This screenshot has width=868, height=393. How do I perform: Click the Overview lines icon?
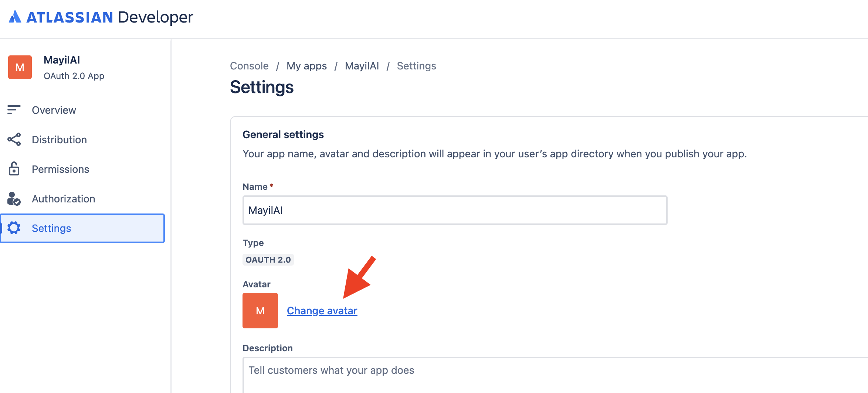tap(14, 110)
